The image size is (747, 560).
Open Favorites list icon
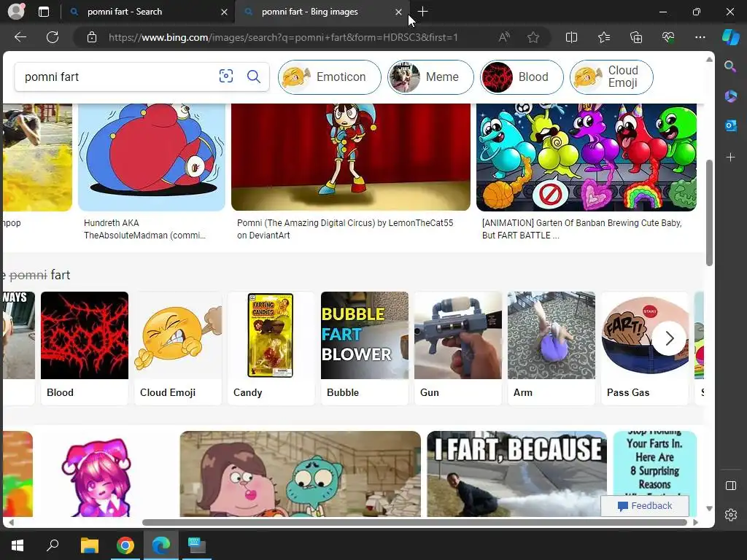coord(603,37)
